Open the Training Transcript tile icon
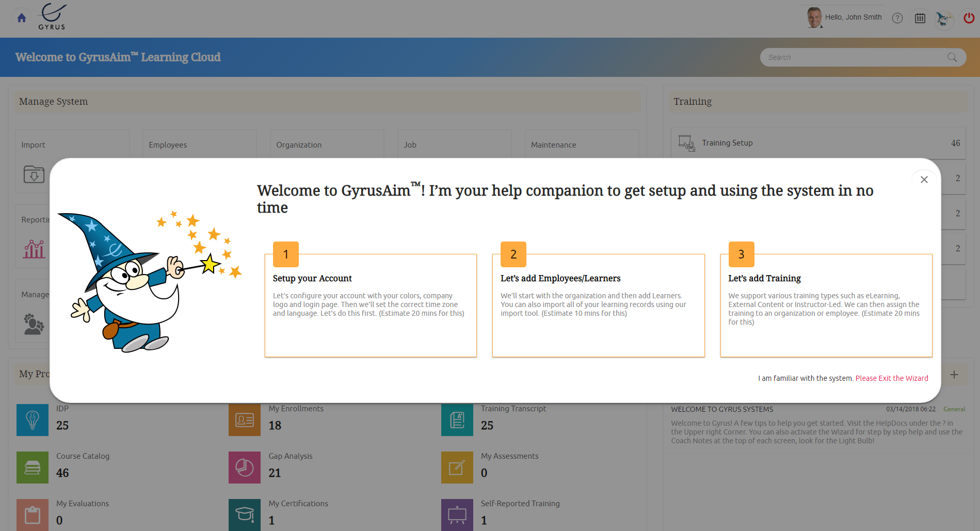Image resolution: width=980 pixels, height=531 pixels. [457, 420]
